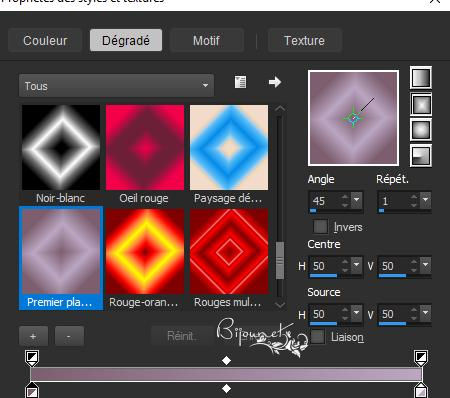Select the linear gradient style icon
This screenshot has height=398, width=450.
tap(421, 78)
